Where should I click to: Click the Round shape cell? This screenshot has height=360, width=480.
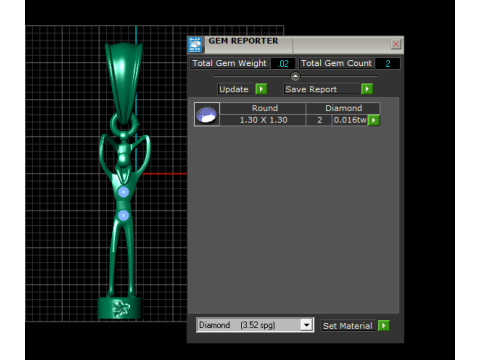(263, 108)
